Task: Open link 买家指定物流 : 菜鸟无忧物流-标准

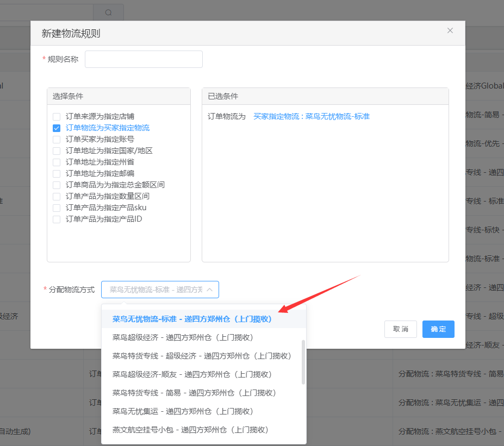Action: pyautogui.click(x=312, y=116)
